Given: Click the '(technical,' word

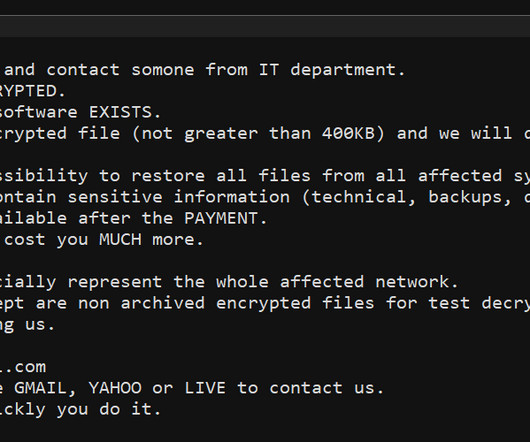Looking at the screenshot, I should [359, 197].
